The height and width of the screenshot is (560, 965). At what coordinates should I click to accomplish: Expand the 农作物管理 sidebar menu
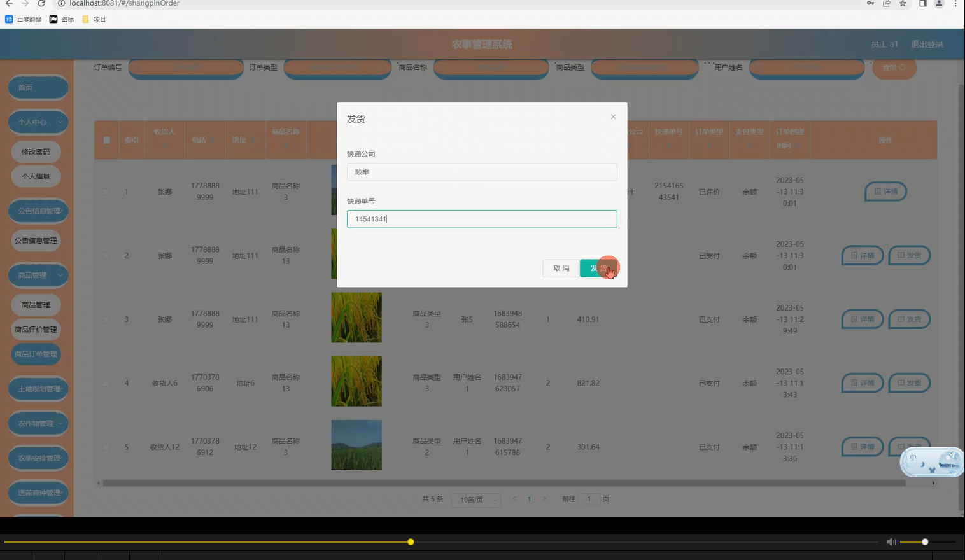38,423
